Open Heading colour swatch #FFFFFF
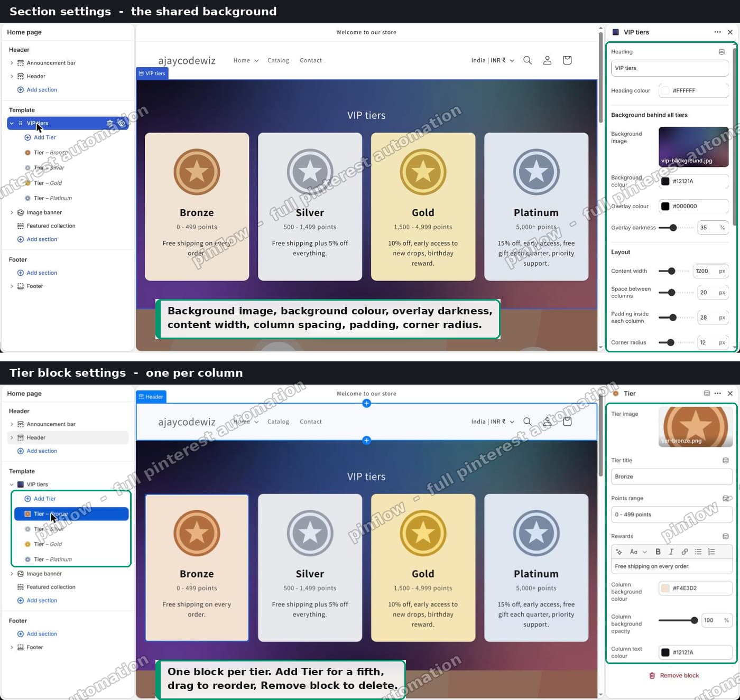740x700 pixels. (665, 90)
